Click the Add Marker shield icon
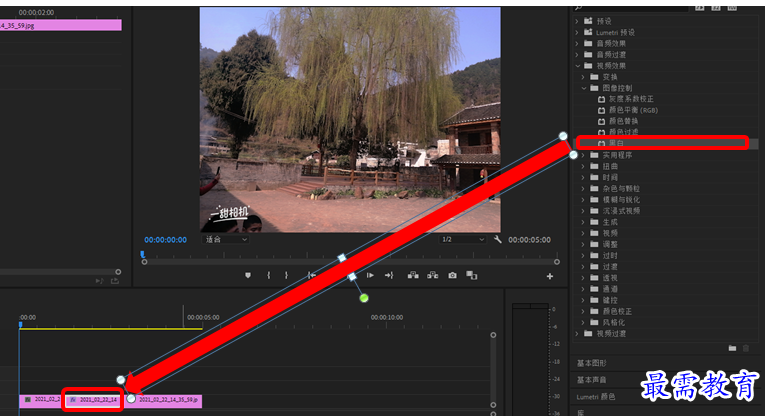Image resolution: width=765 pixels, height=417 pixels. [248, 276]
